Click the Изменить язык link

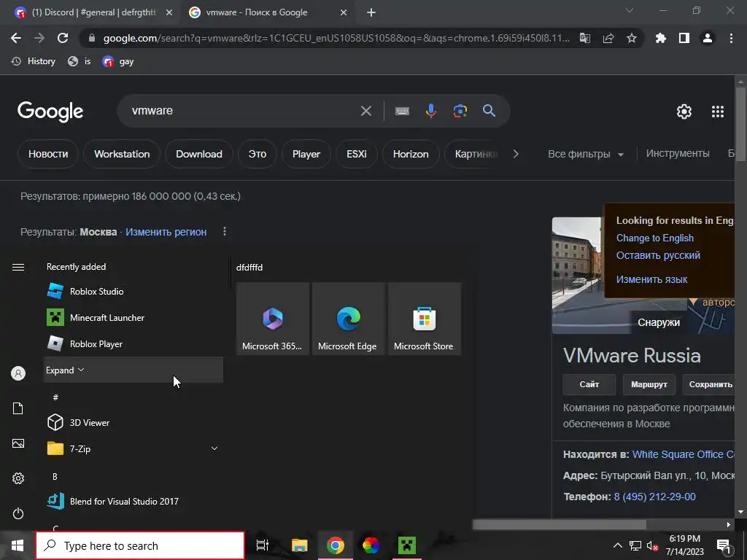[x=651, y=279]
